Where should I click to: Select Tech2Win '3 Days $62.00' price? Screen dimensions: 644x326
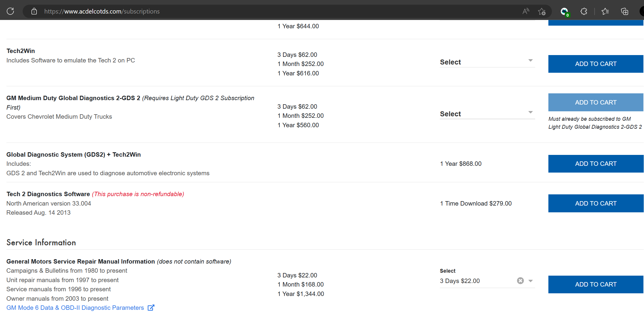tap(297, 55)
